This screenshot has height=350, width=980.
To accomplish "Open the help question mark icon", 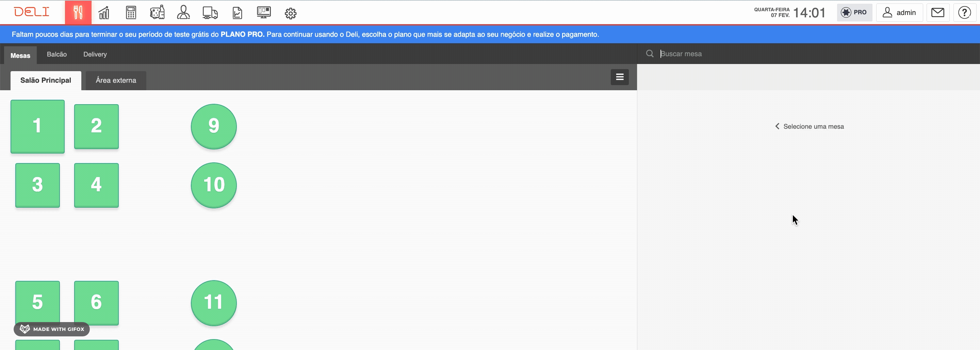I will tap(964, 13).
